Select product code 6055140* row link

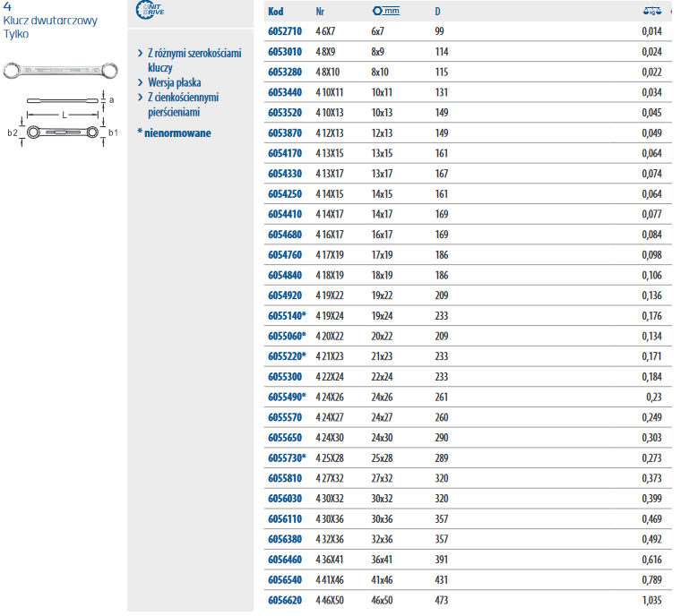[287, 315]
